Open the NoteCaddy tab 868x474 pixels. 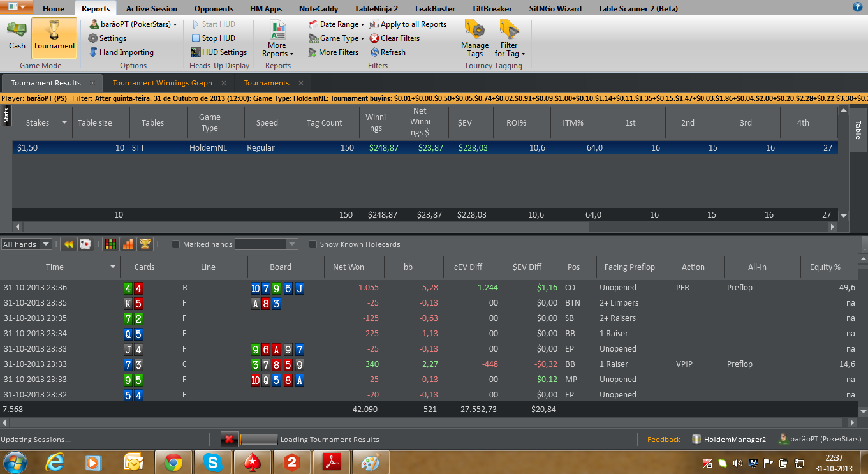(318, 9)
